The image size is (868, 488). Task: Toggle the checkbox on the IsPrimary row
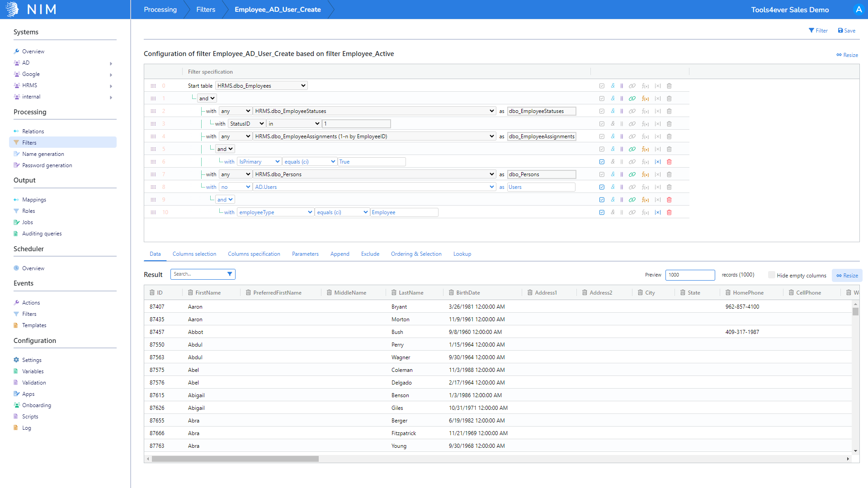pyautogui.click(x=602, y=162)
